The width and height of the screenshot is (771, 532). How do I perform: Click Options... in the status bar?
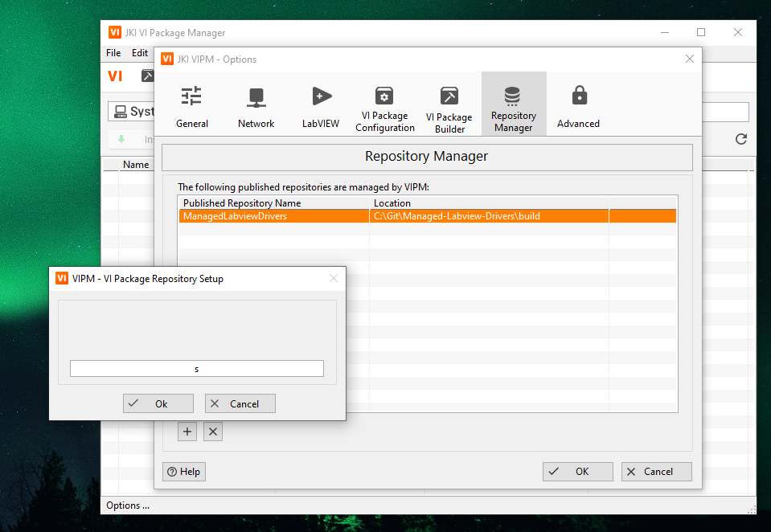point(128,505)
